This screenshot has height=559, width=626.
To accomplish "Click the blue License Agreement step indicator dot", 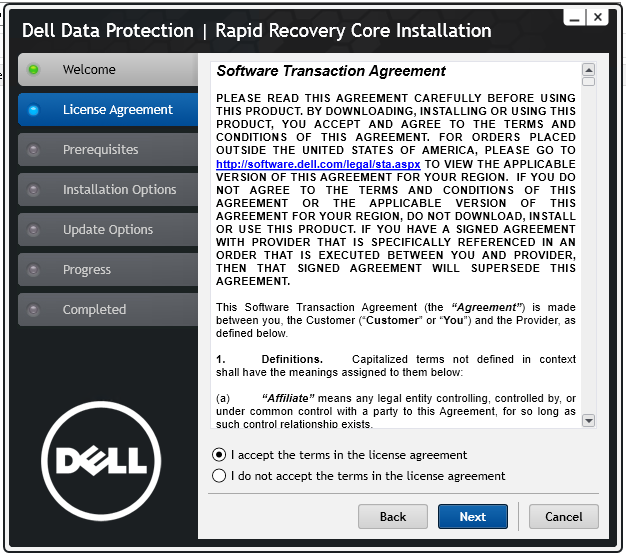I will (34, 110).
